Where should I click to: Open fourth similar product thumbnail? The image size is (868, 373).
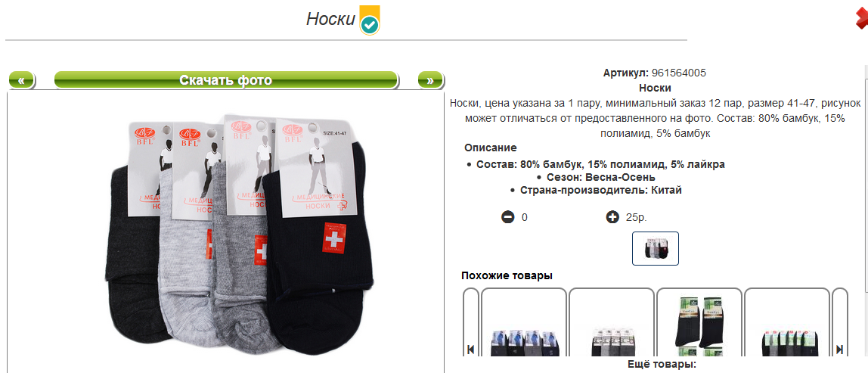pos(786,322)
